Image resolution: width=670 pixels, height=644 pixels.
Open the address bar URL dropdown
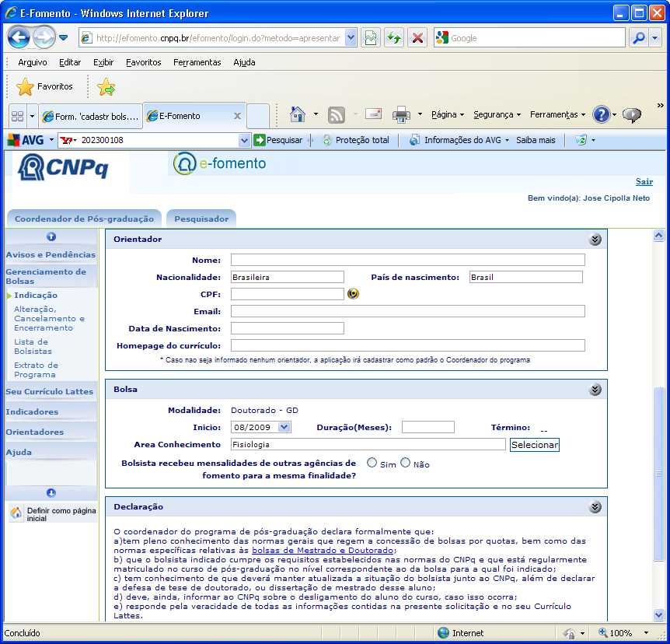click(x=351, y=38)
